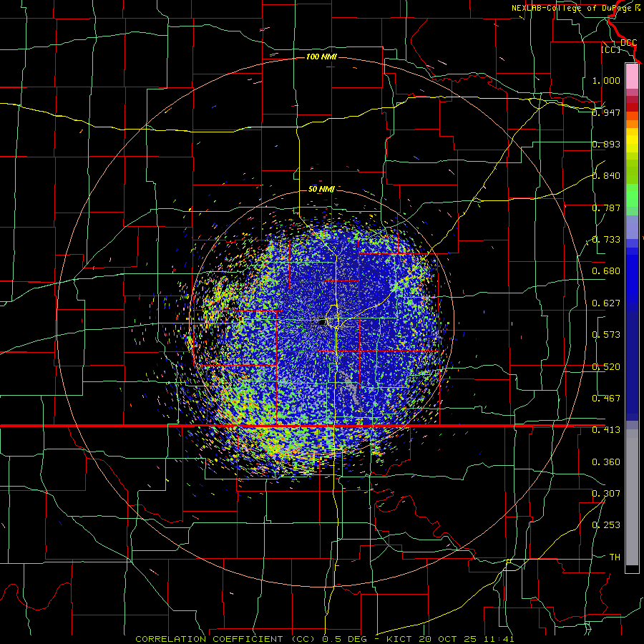Click the [CC] product label near the legend
Viewport: 644px width, 644px height.
click(x=610, y=49)
